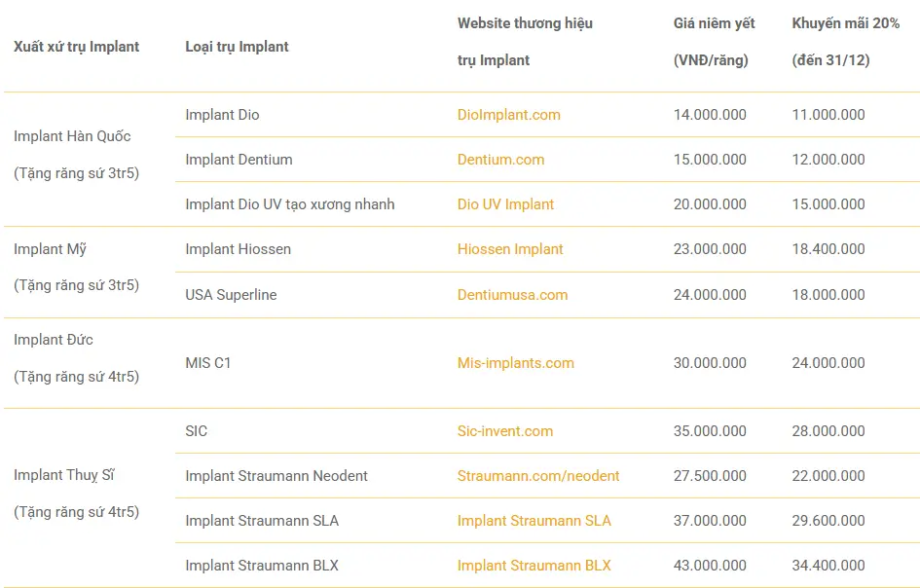The image size is (920, 588).
Task: Click the orange Implant Straumann SLA link
Action: tap(534, 521)
